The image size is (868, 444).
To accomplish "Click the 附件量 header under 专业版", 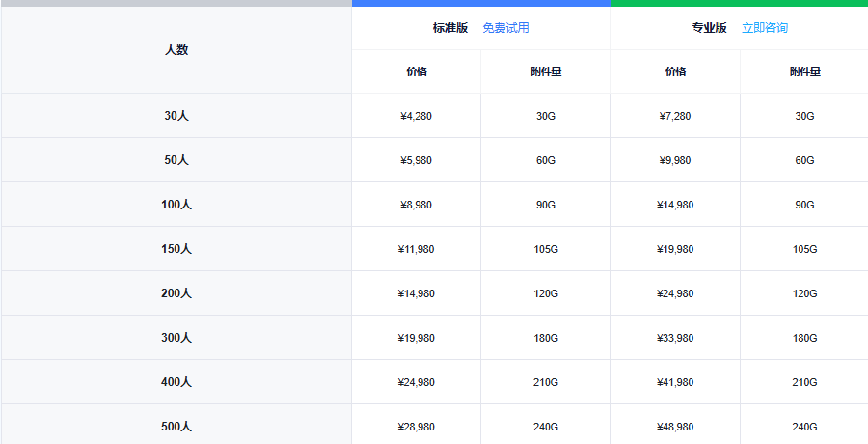I will tap(805, 71).
